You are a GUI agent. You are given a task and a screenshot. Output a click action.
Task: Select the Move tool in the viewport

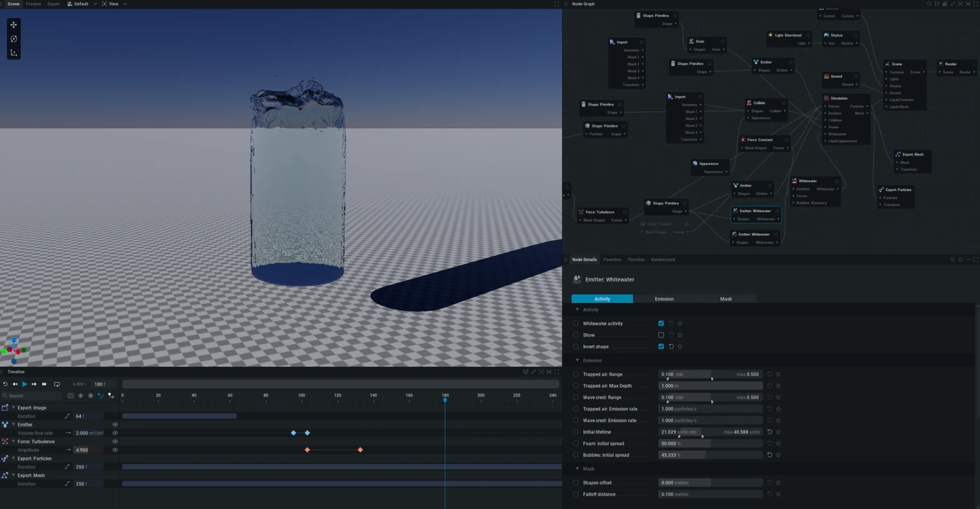click(13, 25)
